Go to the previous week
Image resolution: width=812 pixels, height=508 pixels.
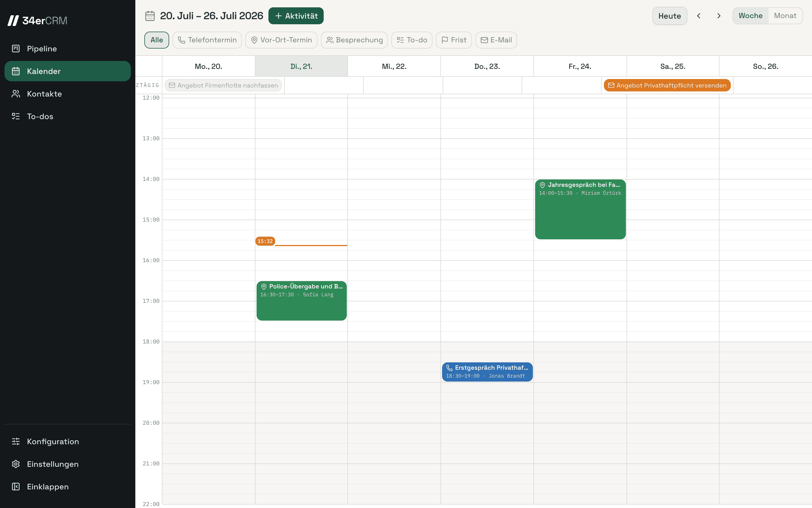coord(699,16)
